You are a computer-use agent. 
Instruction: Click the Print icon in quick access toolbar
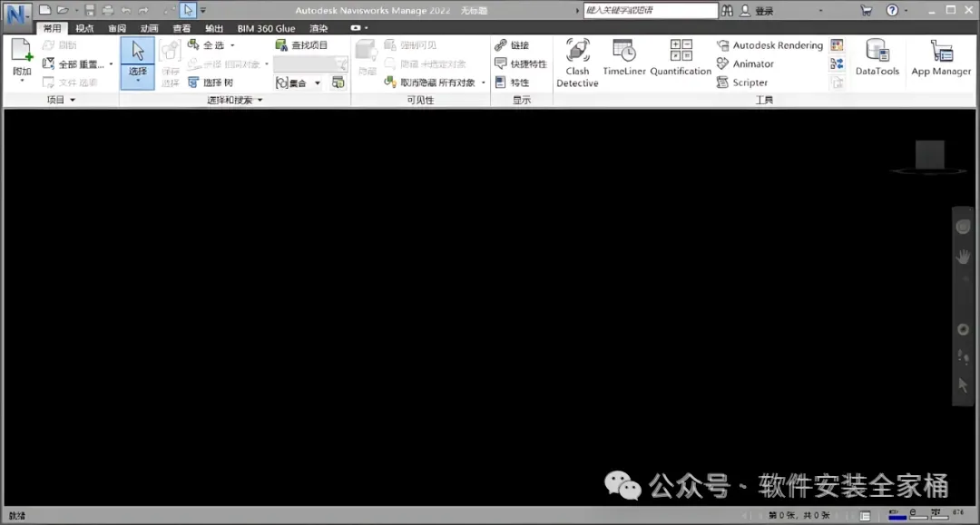(108, 10)
